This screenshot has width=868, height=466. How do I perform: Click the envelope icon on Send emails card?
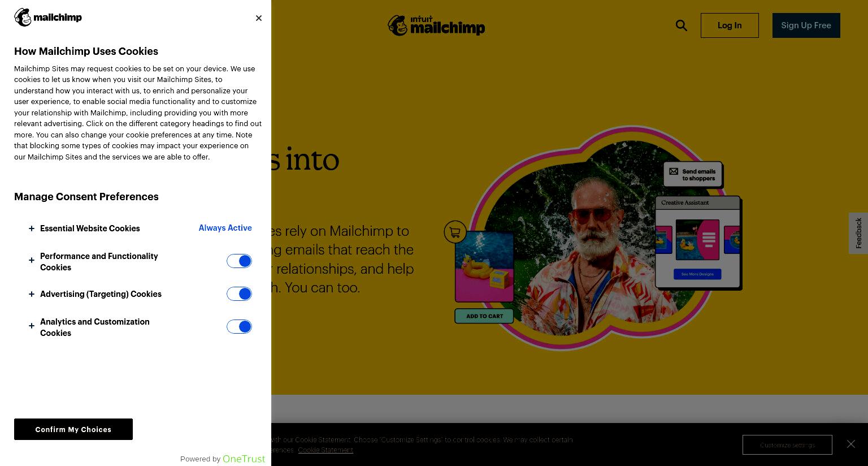pos(674,171)
